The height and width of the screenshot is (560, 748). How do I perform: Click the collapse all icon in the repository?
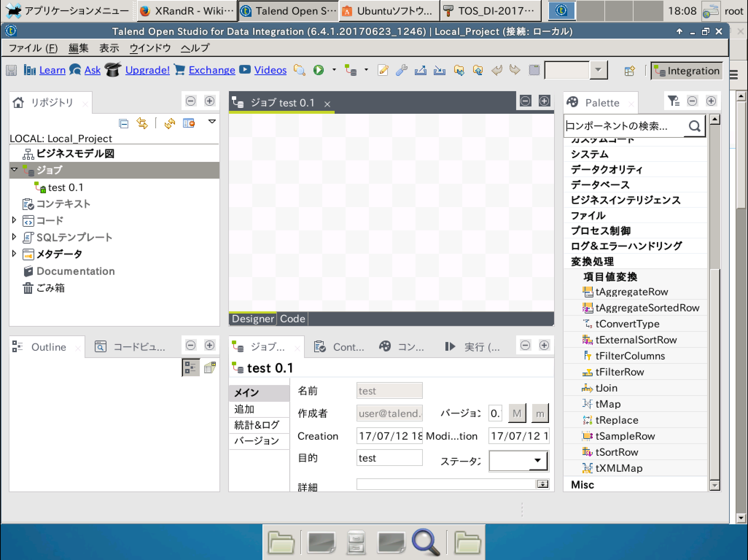124,123
